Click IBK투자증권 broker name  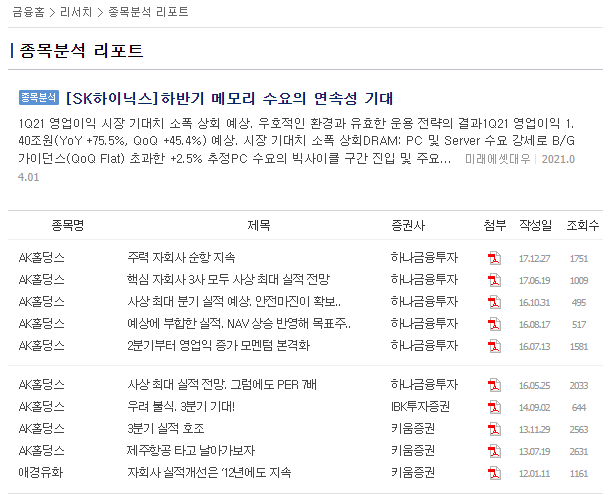420,407
